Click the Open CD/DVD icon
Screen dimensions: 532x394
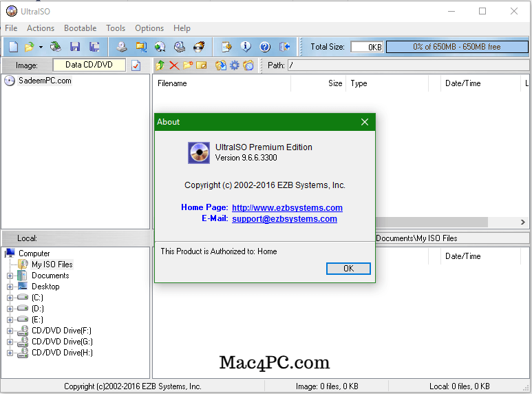click(x=55, y=47)
